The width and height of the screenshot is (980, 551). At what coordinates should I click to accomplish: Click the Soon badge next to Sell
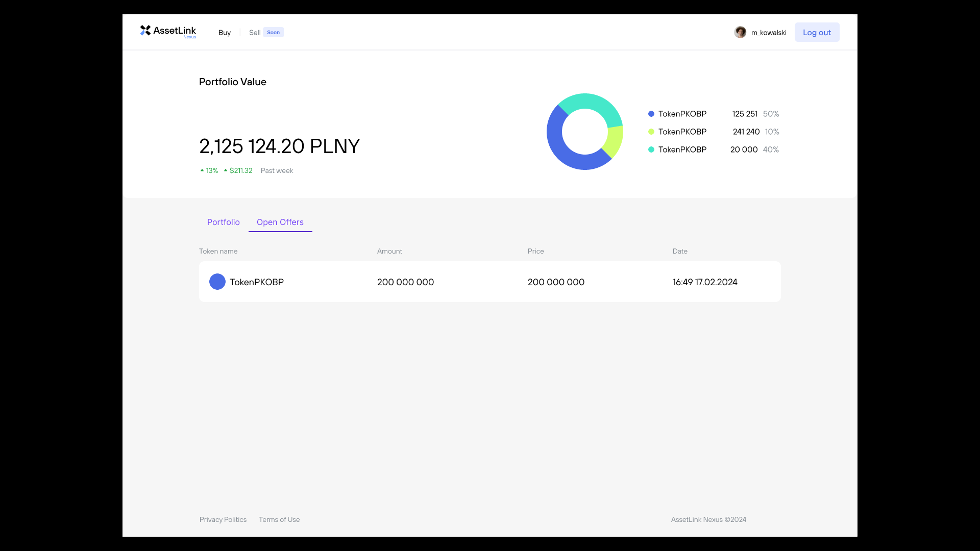(274, 32)
